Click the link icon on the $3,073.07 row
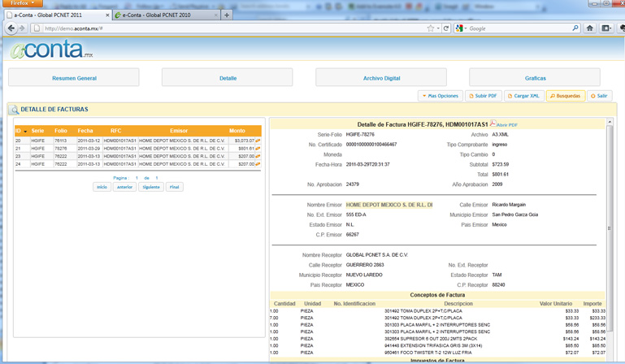Screen dimensions: 625x364 258,141
